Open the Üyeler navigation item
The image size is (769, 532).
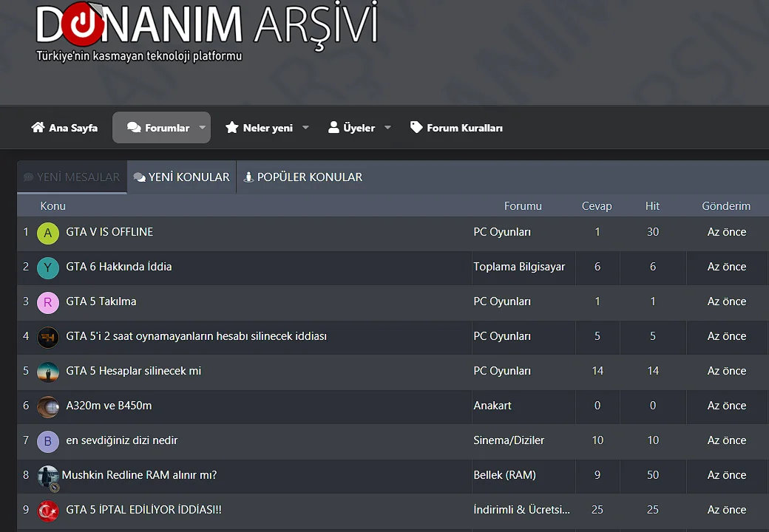pyautogui.click(x=352, y=127)
